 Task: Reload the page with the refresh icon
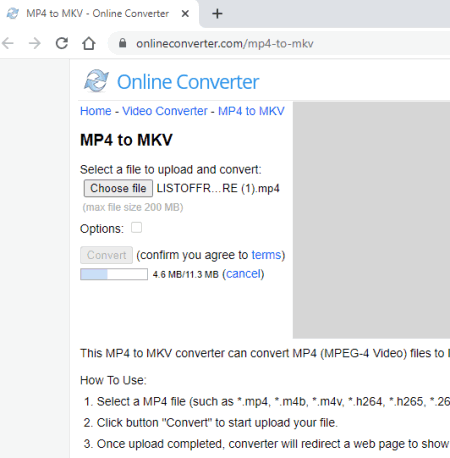pyautogui.click(x=62, y=43)
